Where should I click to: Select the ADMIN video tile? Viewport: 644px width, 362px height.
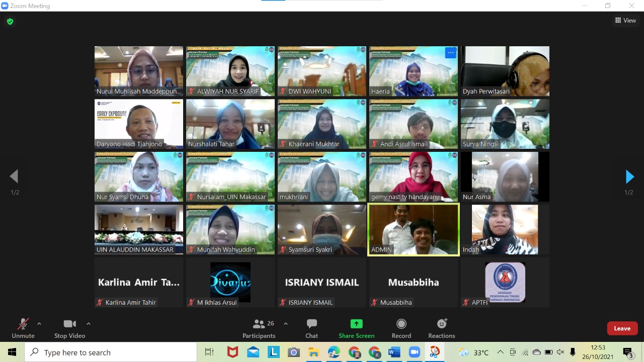coord(413,229)
